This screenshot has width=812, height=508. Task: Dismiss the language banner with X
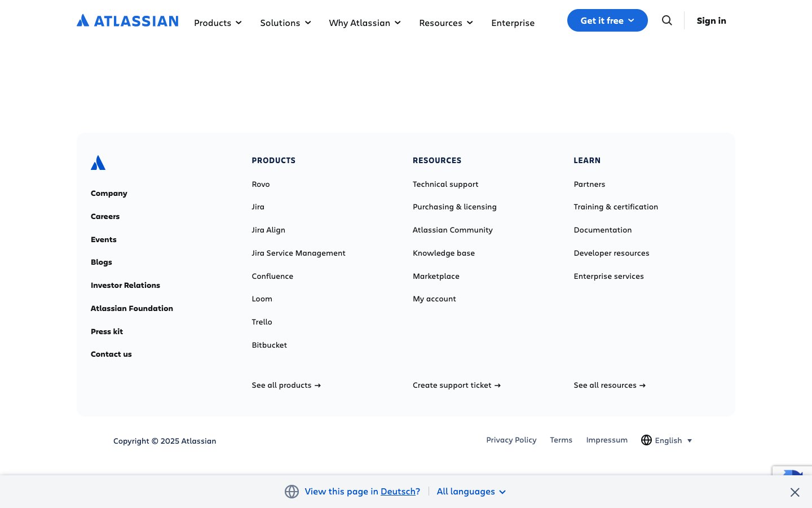click(x=795, y=492)
